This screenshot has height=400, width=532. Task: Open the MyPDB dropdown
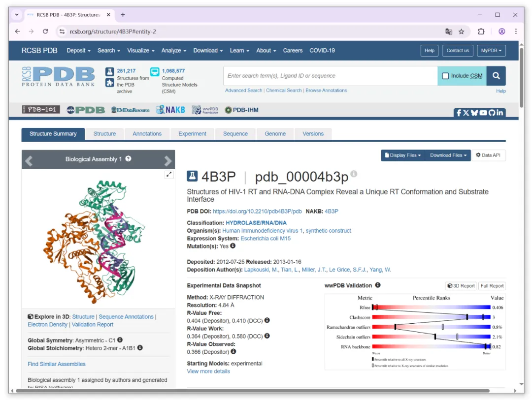coord(491,51)
